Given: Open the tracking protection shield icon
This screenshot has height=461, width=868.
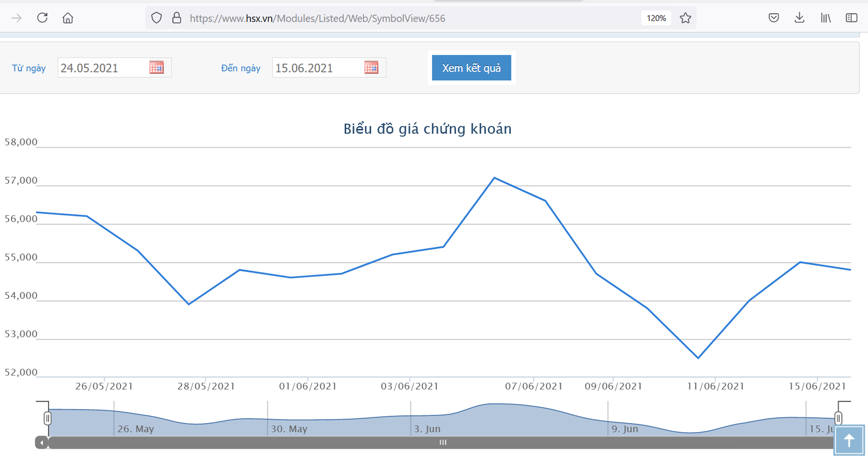Looking at the screenshot, I should (156, 18).
